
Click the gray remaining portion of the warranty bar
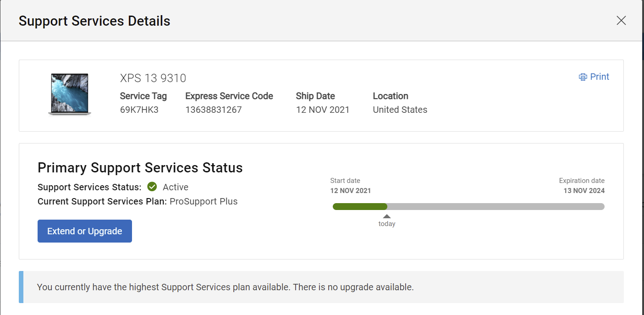[x=495, y=207]
